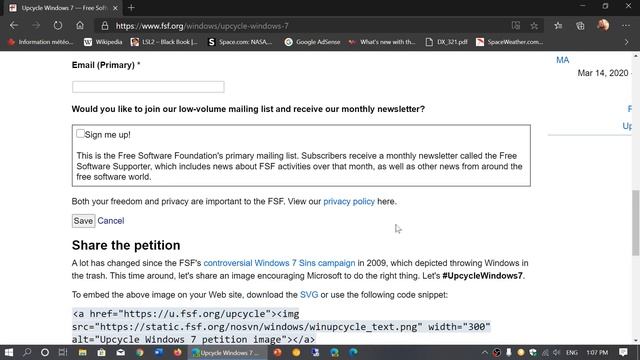The width and height of the screenshot is (640, 360).
Task: Open the volume speaker icon in the tray
Action: (557, 352)
